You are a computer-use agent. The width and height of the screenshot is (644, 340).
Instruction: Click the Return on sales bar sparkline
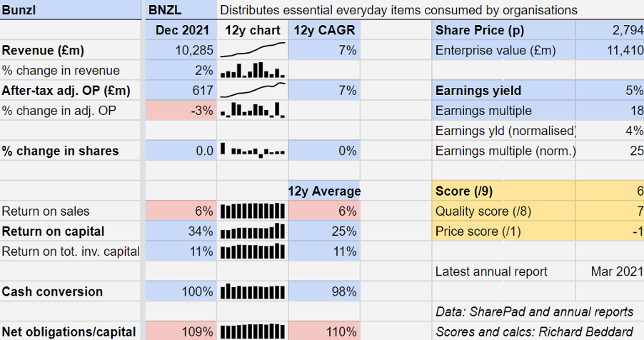[253, 211]
